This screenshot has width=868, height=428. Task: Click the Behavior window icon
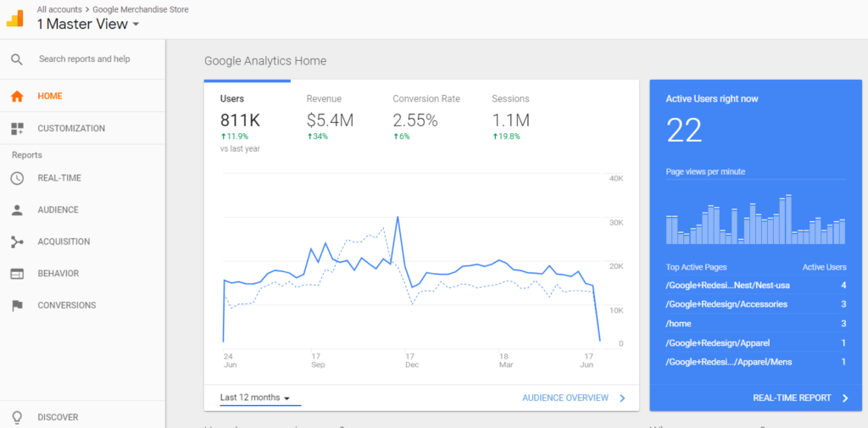pos(17,274)
